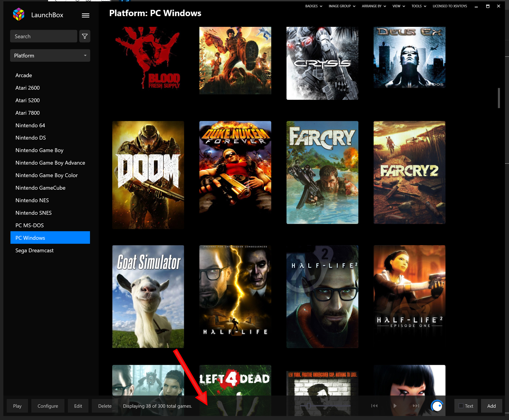Click the Add button
The width and height of the screenshot is (509, 420).
[x=491, y=406]
